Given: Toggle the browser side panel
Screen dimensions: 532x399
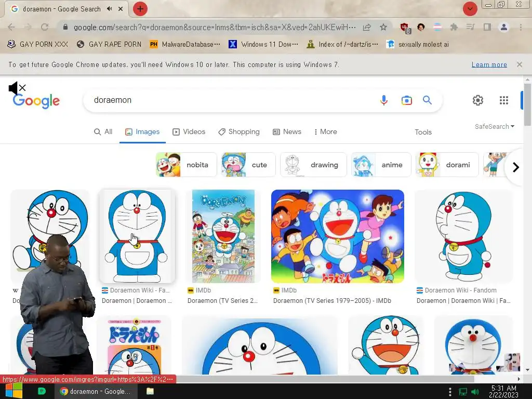Looking at the screenshot, I should (487, 27).
